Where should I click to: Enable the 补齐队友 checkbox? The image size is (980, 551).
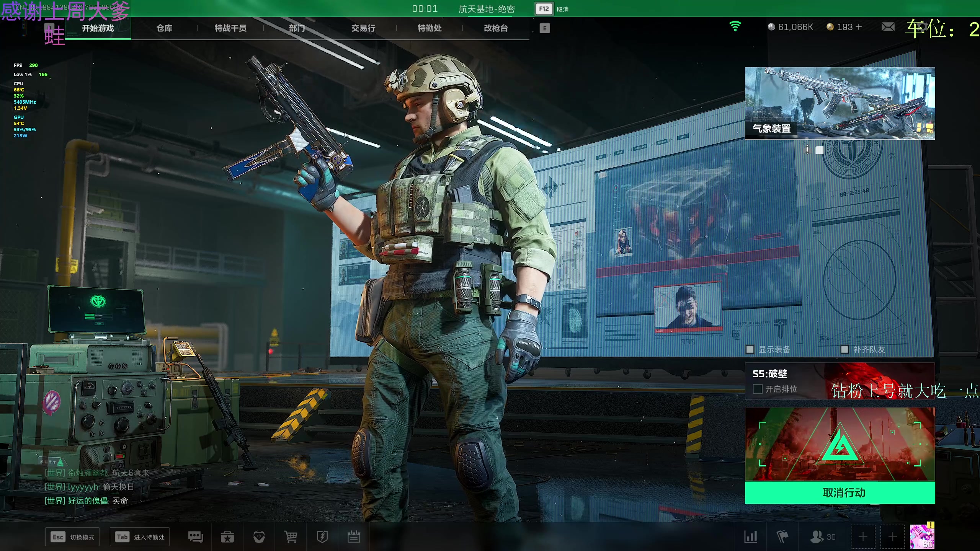tap(844, 349)
